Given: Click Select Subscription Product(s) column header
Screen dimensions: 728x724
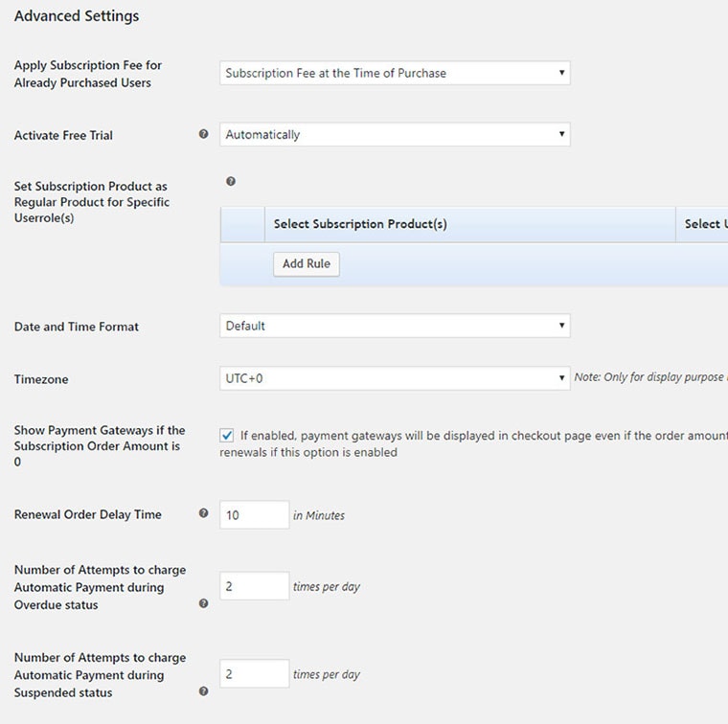Looking at the screenshot, I should tap(360, 224).
